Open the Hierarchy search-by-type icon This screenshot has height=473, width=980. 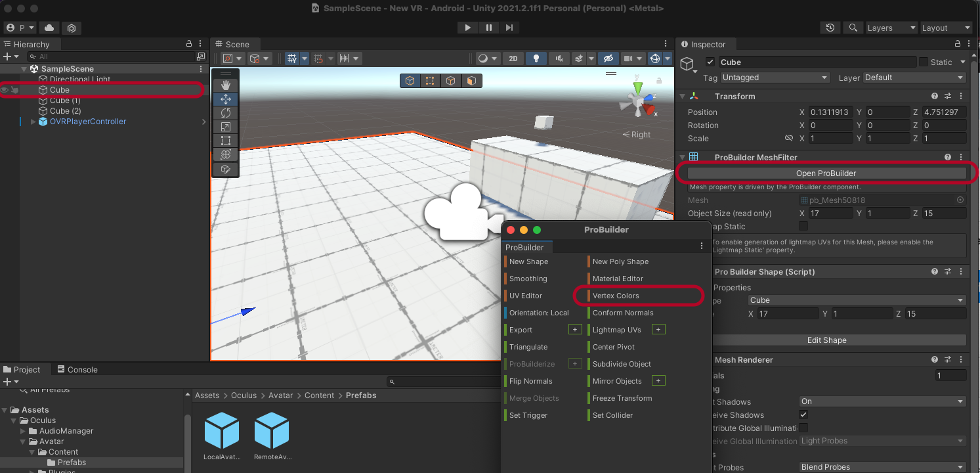click(201, 56)
